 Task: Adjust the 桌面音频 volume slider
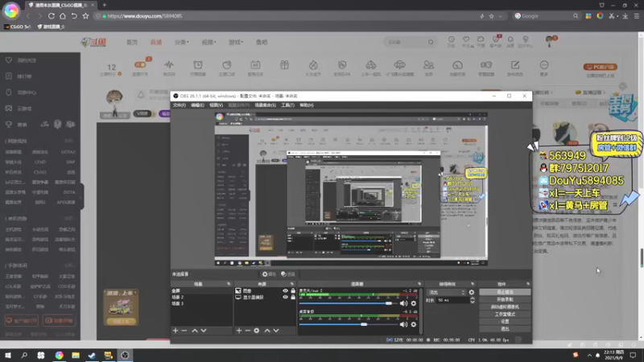(x=348, y=324)
